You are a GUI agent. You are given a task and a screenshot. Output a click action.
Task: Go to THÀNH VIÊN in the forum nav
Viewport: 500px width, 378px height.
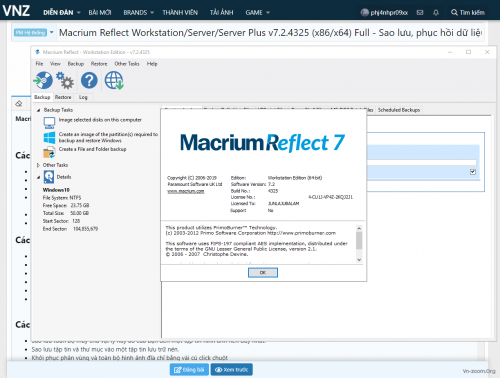[180, 13]
